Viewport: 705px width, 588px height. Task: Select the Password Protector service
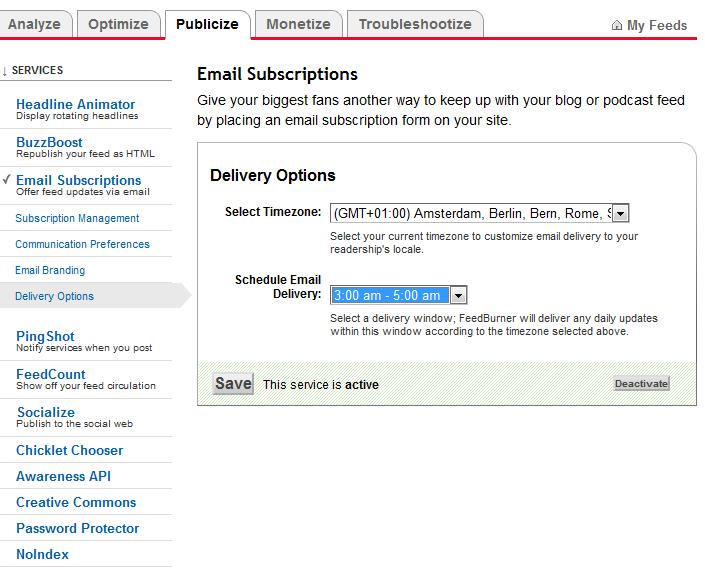tap(77, 528)
